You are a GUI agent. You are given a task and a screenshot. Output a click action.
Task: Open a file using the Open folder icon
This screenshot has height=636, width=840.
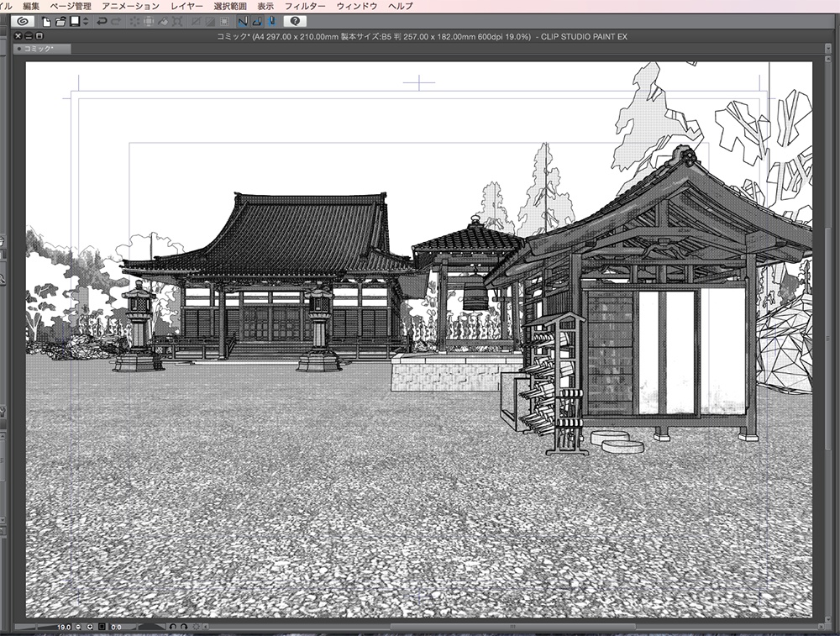pos(60,22)
